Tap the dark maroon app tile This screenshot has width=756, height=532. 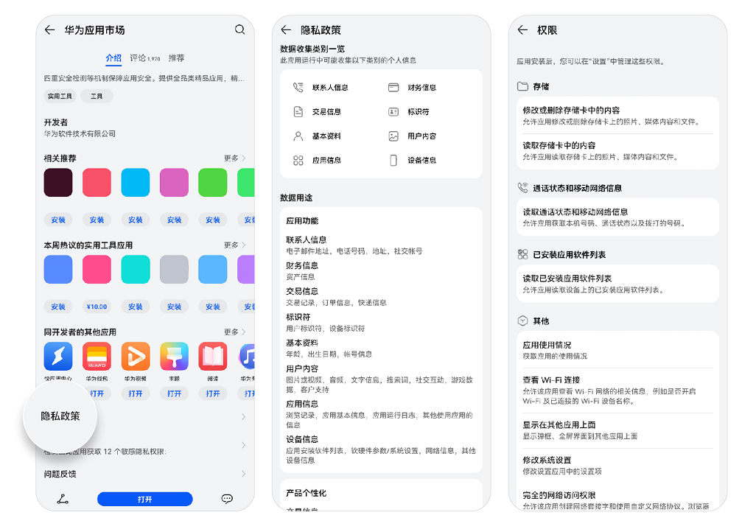pyautogui.click(x=58, y=183)
